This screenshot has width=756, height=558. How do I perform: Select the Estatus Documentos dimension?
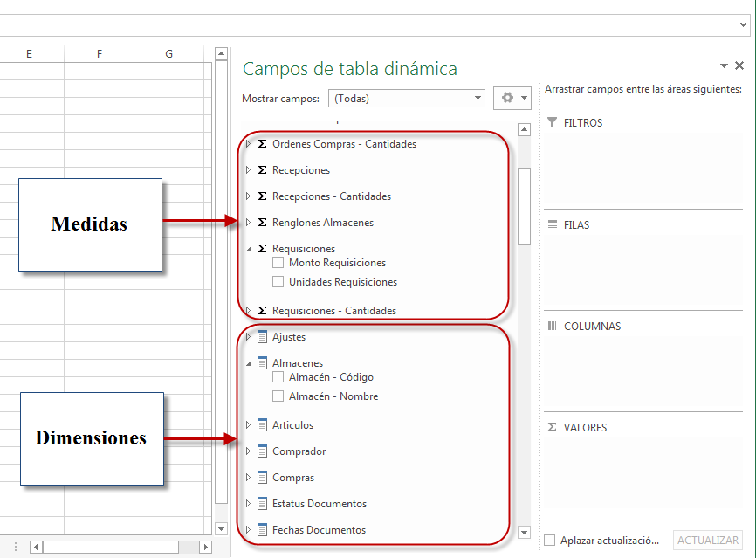319,504
